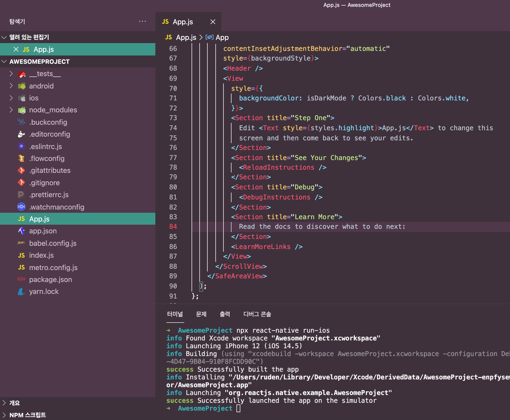The width and height of the screenshot is (510, 420).
Task: Close the App.js editor tab
Action: pyautogui.click(x=213, y=22)
